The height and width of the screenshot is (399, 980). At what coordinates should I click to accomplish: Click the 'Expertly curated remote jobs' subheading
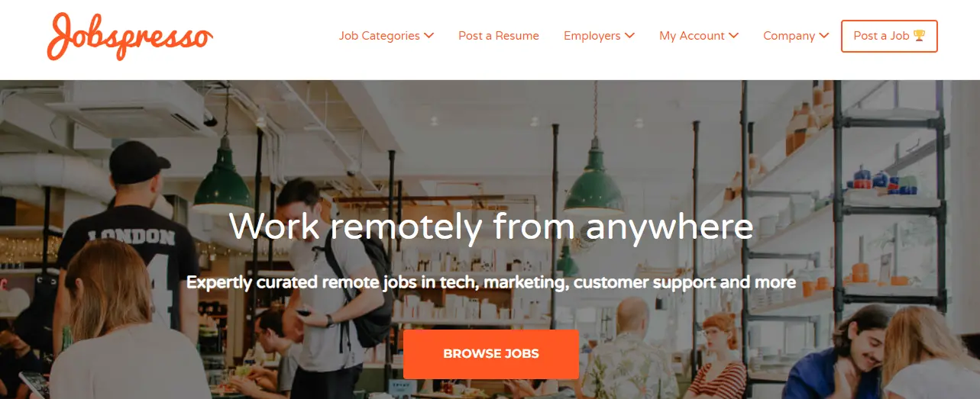[491, 282]
